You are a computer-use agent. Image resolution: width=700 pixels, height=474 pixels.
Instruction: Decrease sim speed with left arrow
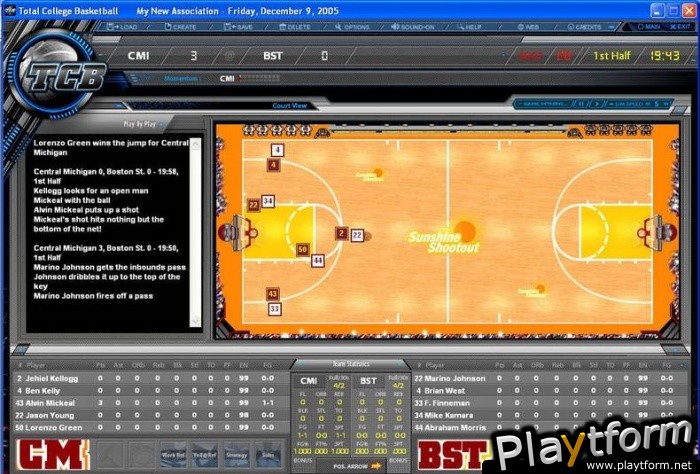pos(647,104)
